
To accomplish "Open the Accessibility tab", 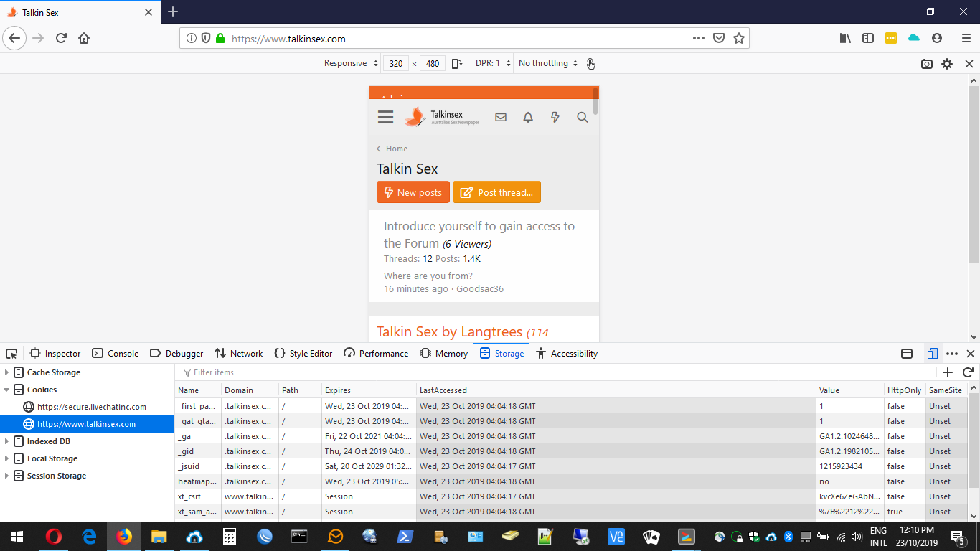I will coord(567,354).
